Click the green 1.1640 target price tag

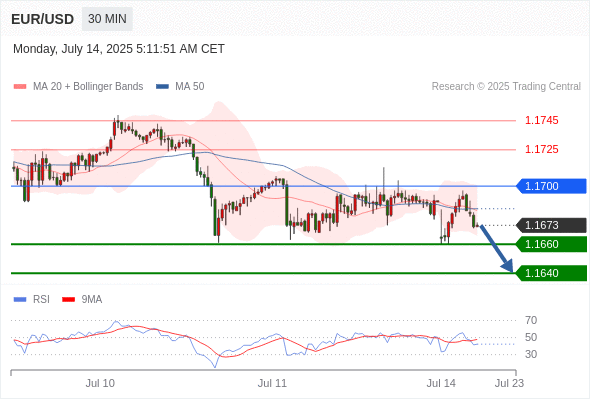pyautogui.click(x=551, y=273)
